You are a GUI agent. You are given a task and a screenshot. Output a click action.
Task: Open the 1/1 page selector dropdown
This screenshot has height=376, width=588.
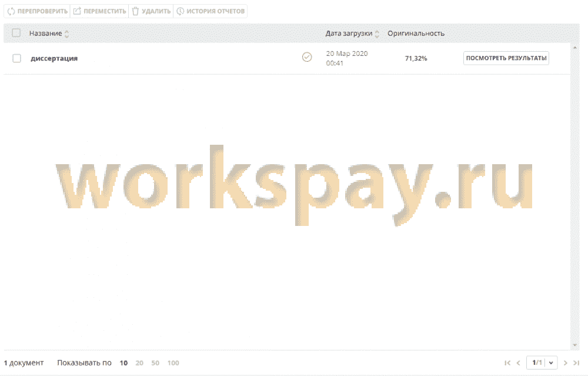pos(542,362)
